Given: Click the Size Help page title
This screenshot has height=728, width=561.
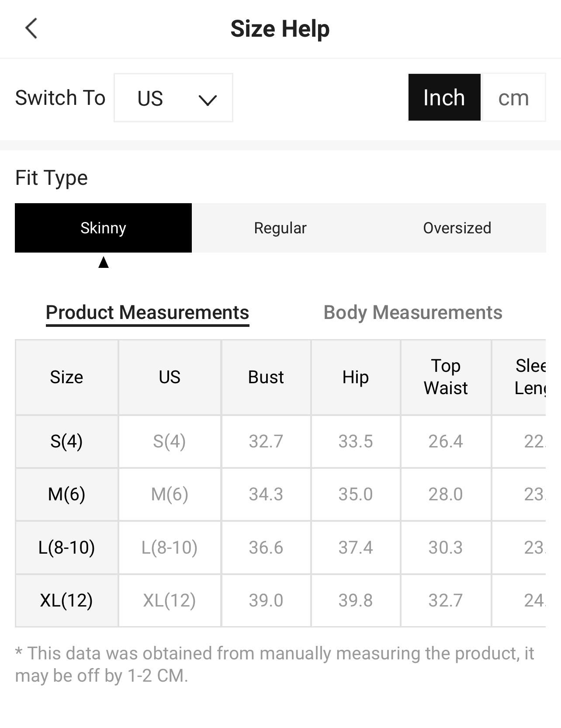Looking at the screenshot, I should click(x=280, y=29).
